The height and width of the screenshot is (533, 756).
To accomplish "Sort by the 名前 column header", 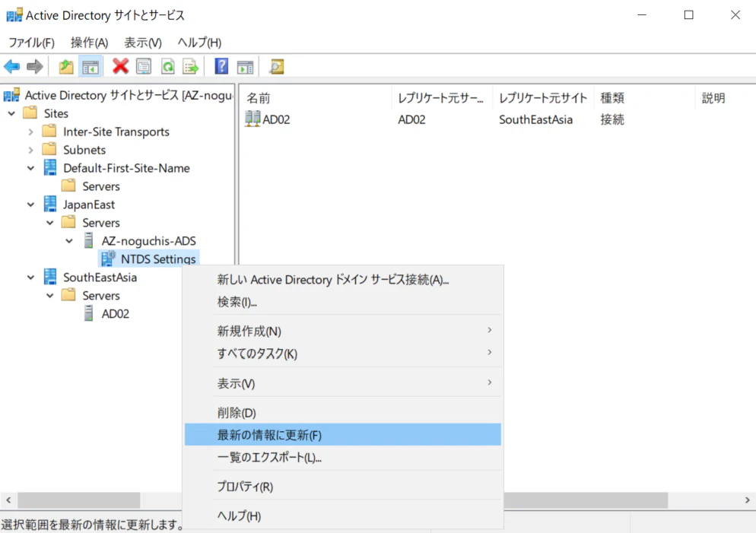I will coord(316,98).
